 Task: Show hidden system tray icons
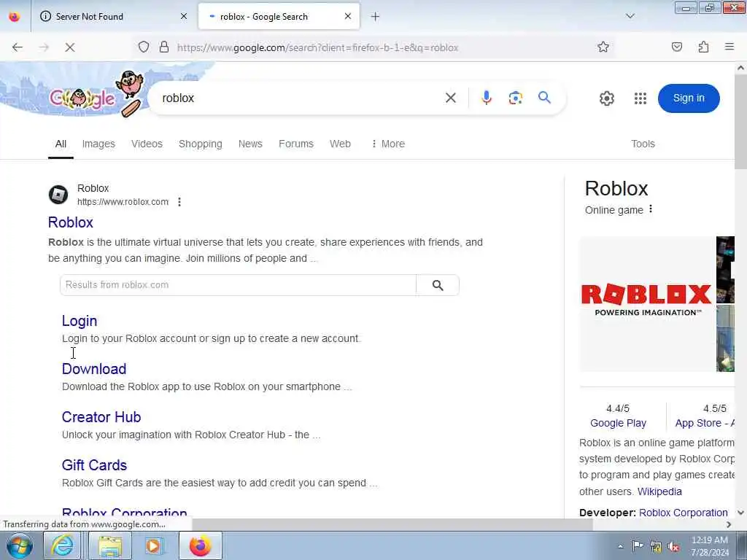pos(620,547)
